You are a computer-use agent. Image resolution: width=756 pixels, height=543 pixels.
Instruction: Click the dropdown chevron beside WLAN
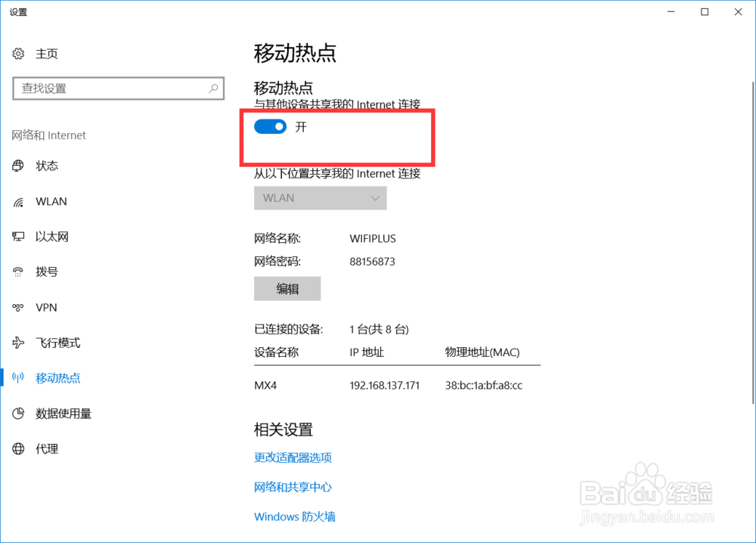click(x=375, y=197)
